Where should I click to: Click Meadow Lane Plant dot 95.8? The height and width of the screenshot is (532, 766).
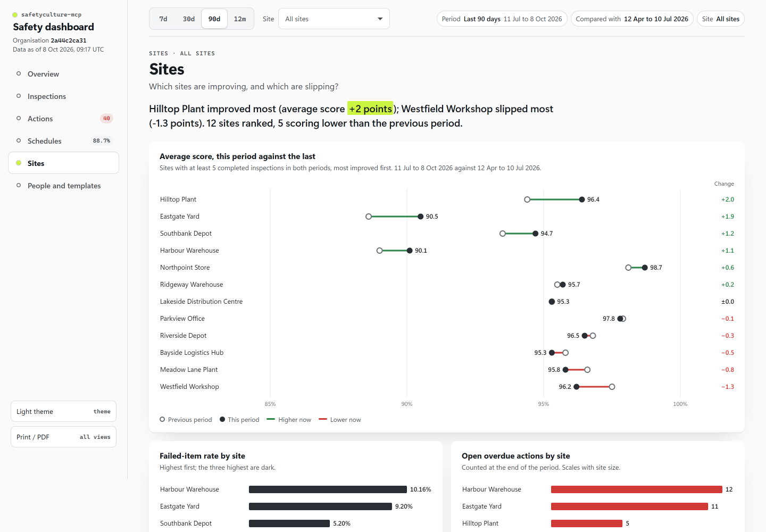[x=565, y=370]
